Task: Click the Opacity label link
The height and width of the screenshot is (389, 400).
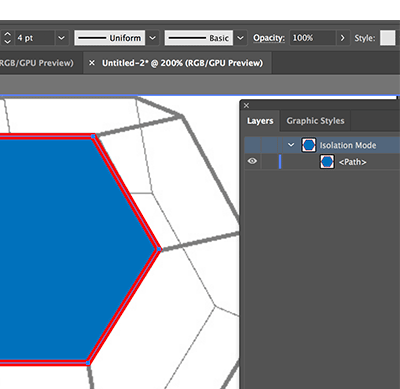Action: [269, 38]
